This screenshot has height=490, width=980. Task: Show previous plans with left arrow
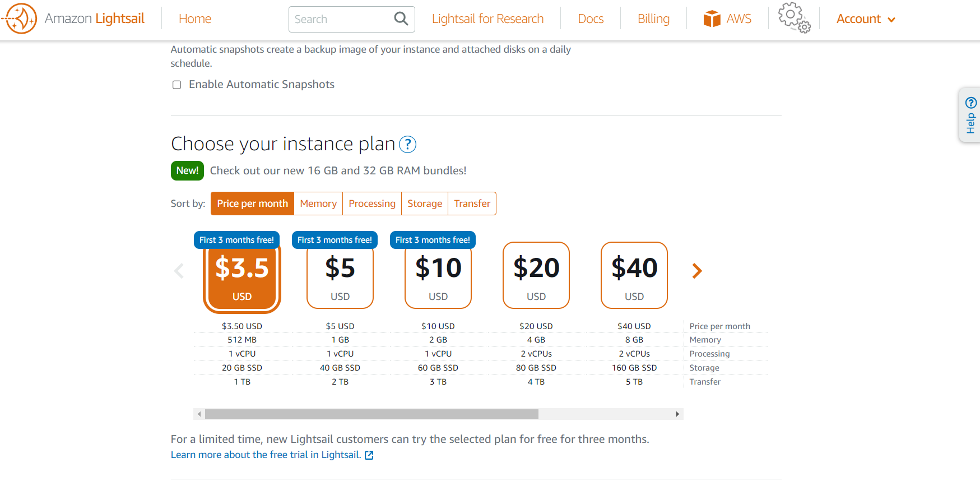179,271
